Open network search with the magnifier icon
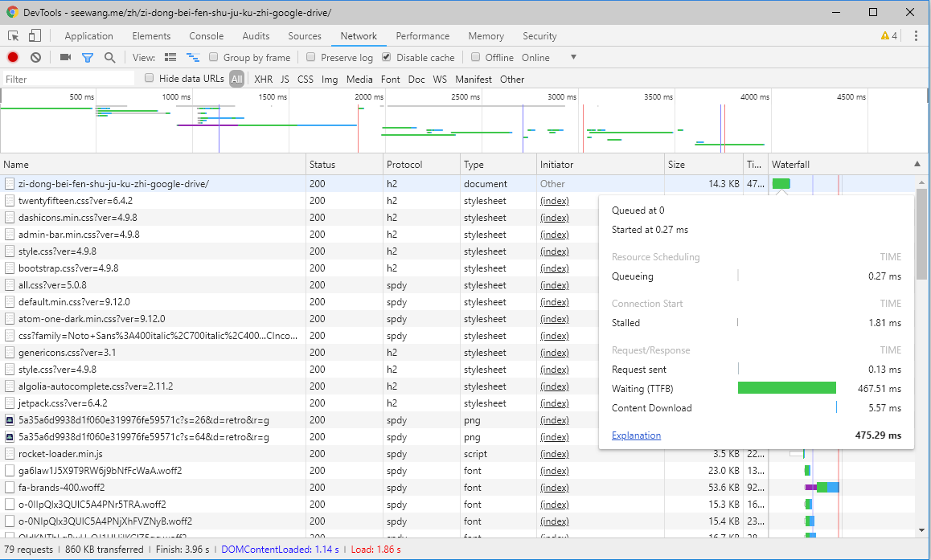This screenshot has height=560, width=931. (109, 58)
